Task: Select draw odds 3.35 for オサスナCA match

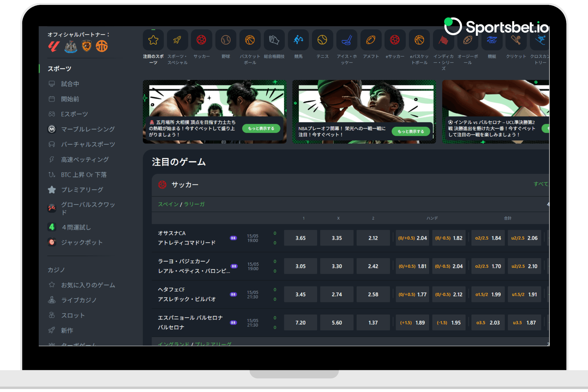Action: [x=337, y=238]
